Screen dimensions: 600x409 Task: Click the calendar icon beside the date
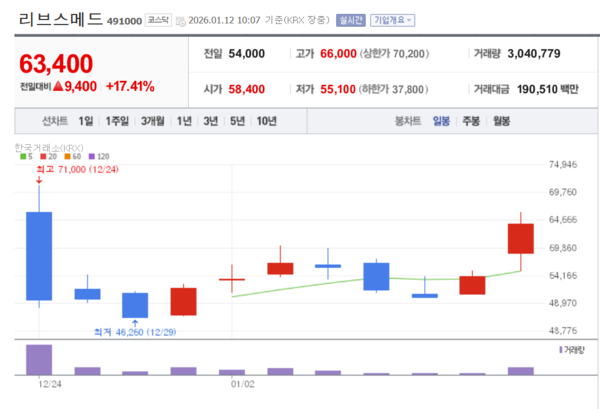point(178,20)
